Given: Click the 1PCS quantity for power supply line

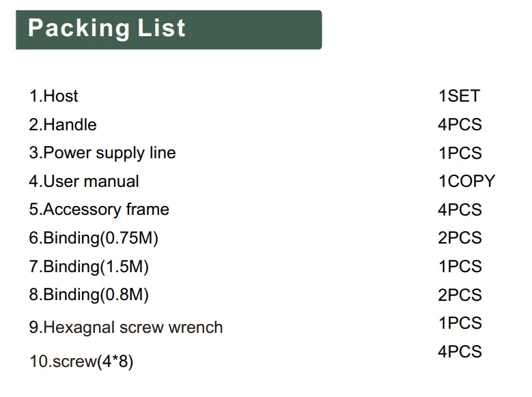Looking at the screenshot, I should pos(460,153).
